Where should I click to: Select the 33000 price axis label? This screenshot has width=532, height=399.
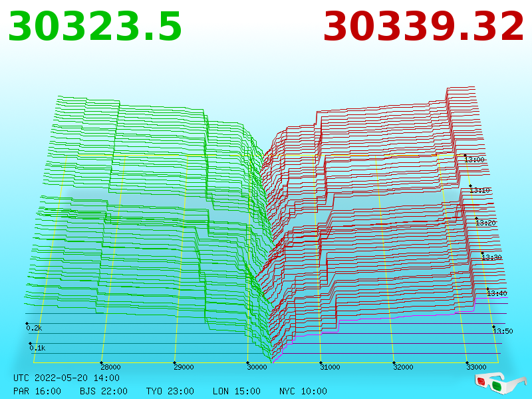pos(476,367)
